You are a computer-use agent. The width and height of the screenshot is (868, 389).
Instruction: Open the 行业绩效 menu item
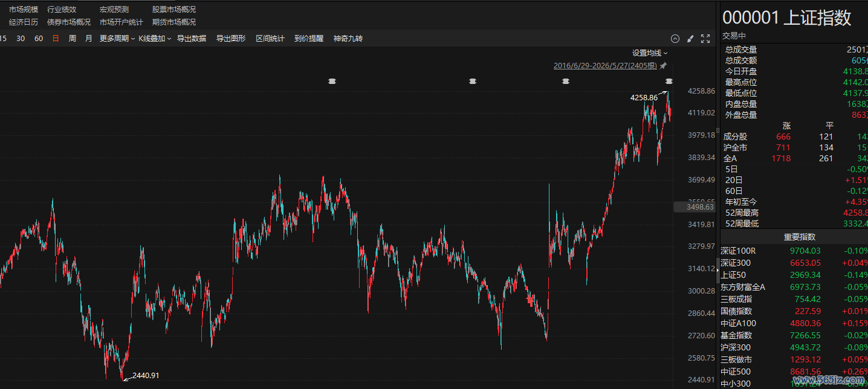tap(62, 10)
